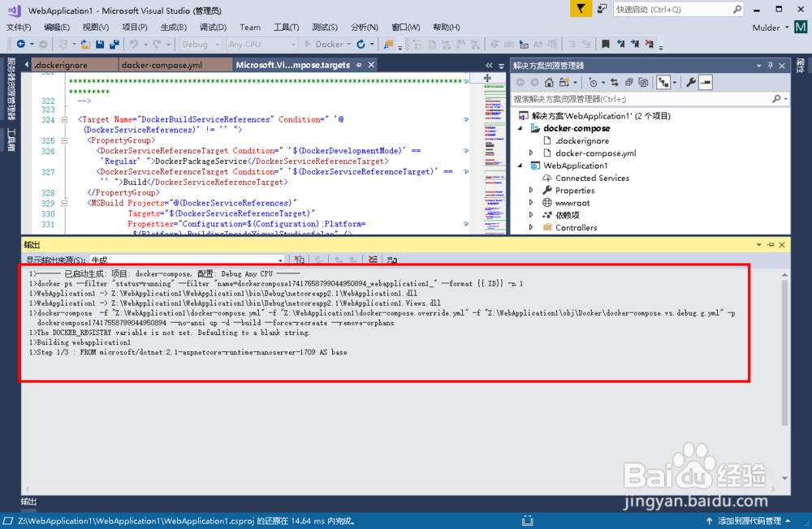Open the 测试(S) menu

(325, 28)
